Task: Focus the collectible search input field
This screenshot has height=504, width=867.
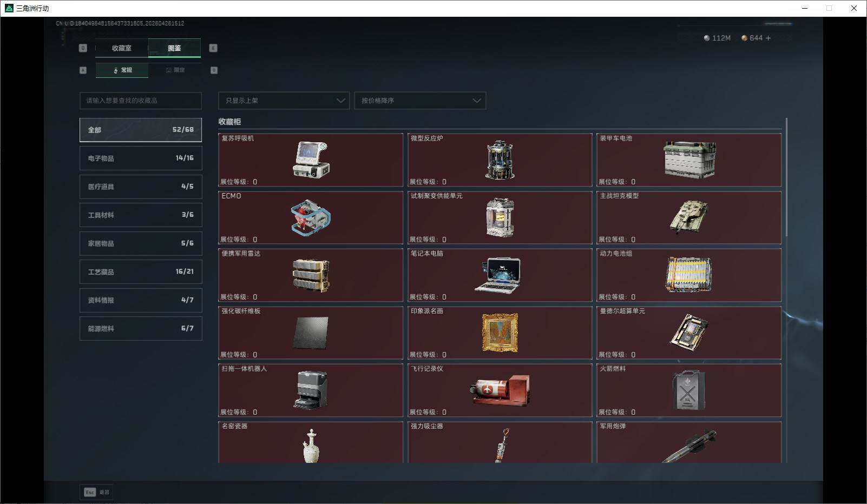Action: (x=141, y=101)
